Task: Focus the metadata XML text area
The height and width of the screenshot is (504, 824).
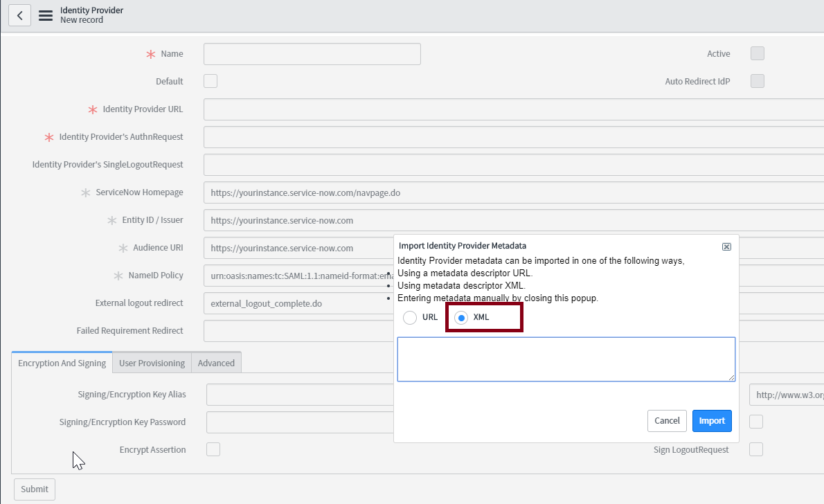Action: point(566,359)
